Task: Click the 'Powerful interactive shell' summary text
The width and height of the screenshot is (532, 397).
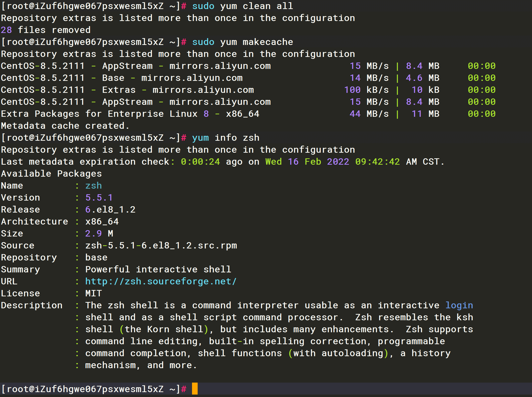Action: [158, 269]
